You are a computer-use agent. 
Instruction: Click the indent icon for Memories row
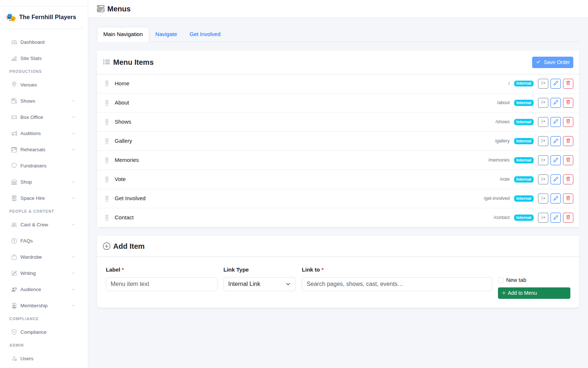click(543, 160)
